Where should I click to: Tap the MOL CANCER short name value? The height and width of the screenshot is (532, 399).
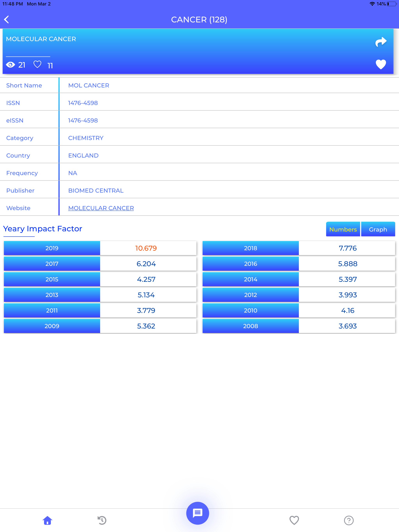click(89, 85)
